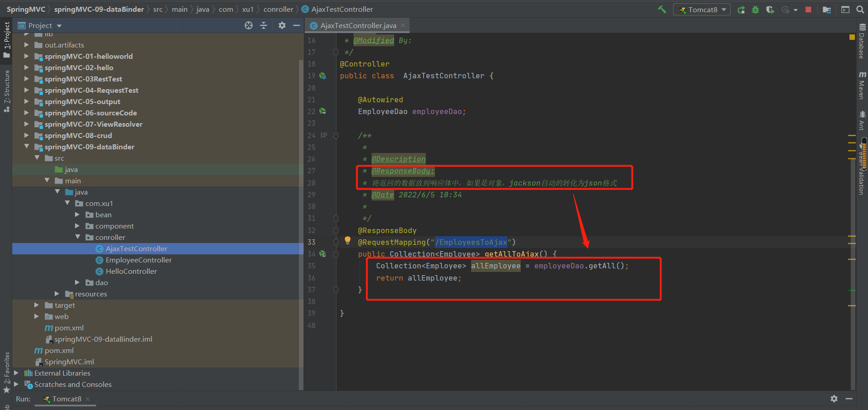
Task: Collapse the springMVC-09-dataBinder module
Action: pos(26,147)
